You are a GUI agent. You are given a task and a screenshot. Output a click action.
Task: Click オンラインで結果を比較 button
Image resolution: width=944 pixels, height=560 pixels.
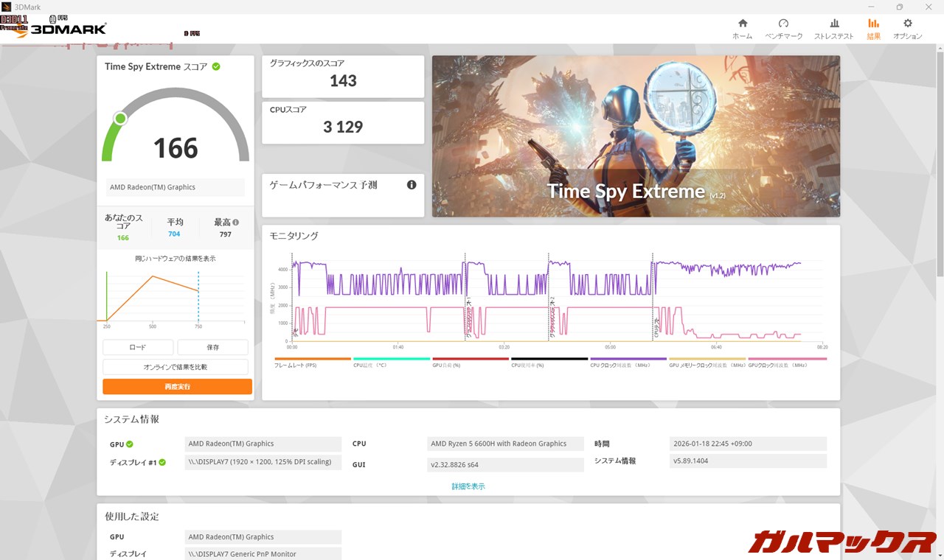(176, 367)
